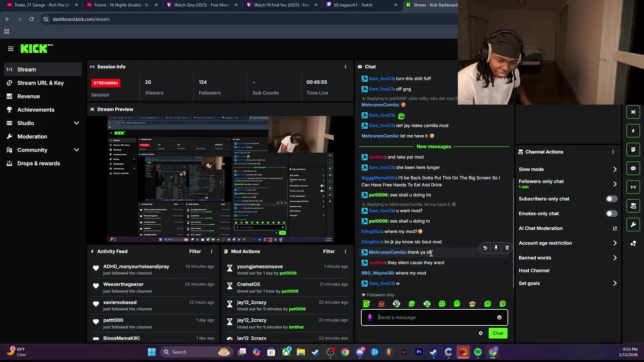Open the chat settings gear icon
This screenshot has height=362, width=644.
tap(480, 333)
